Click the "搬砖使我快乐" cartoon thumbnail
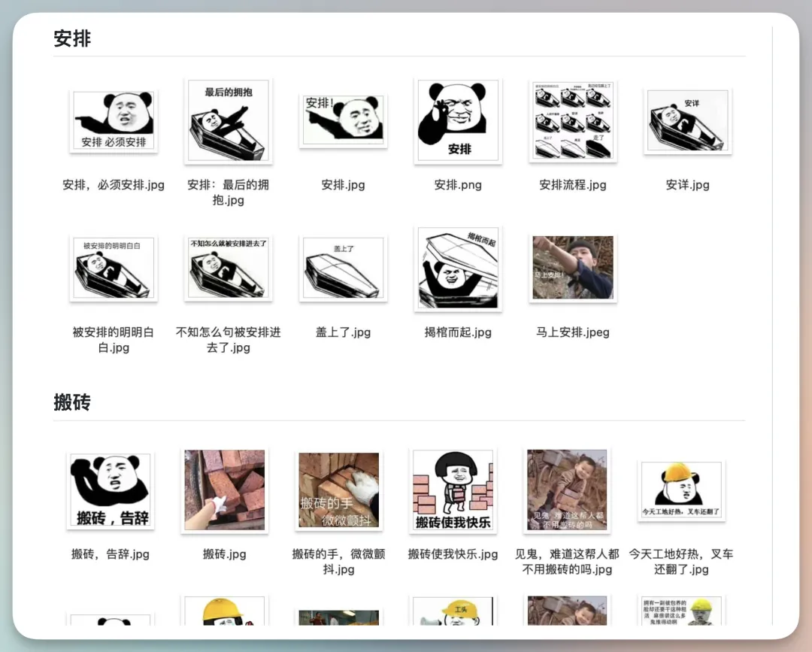Image resolution: width=812 pixels, height=652 pixels. 453,490
